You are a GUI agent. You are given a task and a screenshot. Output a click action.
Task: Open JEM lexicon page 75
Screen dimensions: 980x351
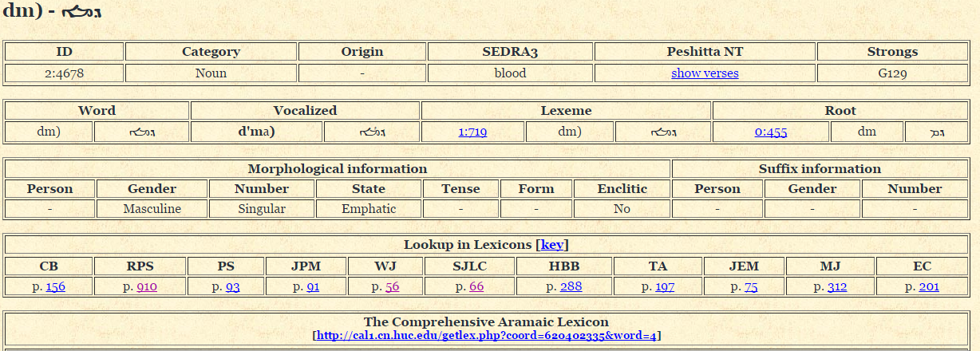pos(751,286)
